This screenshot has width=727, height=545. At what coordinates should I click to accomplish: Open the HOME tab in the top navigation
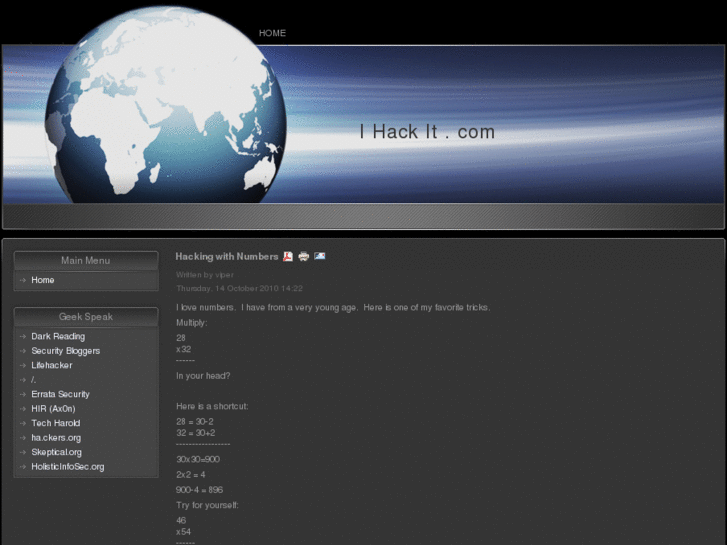(272, 33)
